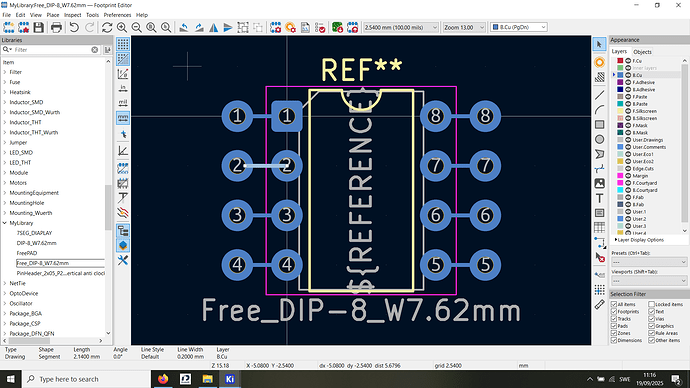Collapse the MyLibrary tree node
Viewport: 690px width, 388px height.
(x=5, y=223)
